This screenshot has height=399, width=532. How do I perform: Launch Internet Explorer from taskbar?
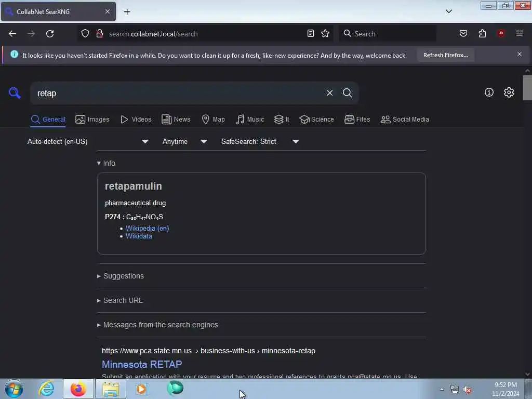coord(46,389)
